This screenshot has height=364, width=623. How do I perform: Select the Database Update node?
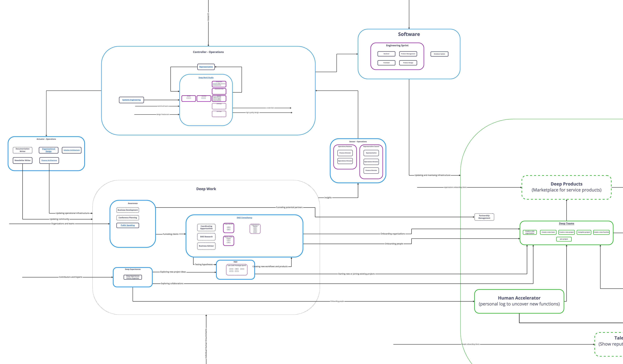[439, 54]
